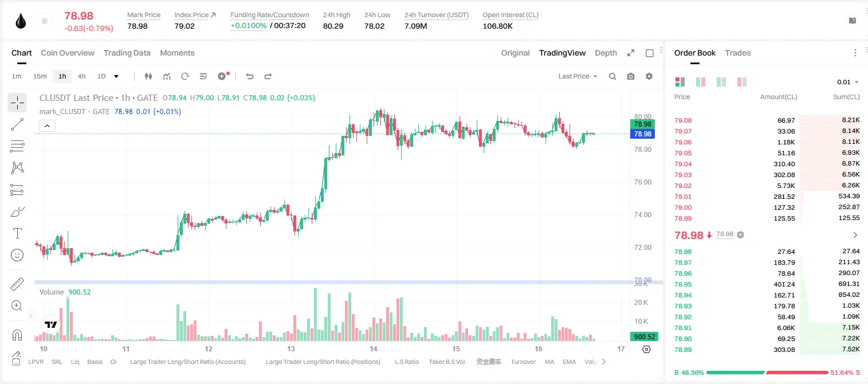Select the text annotation tool
Viewport: 868px width, 384px height.
coord(17,233)
